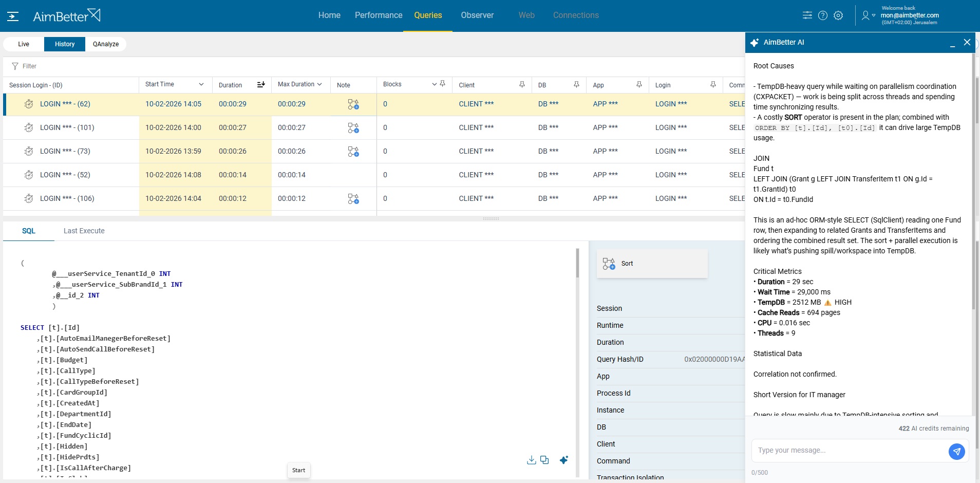Click the Sort plan operator card

point(652,264)
